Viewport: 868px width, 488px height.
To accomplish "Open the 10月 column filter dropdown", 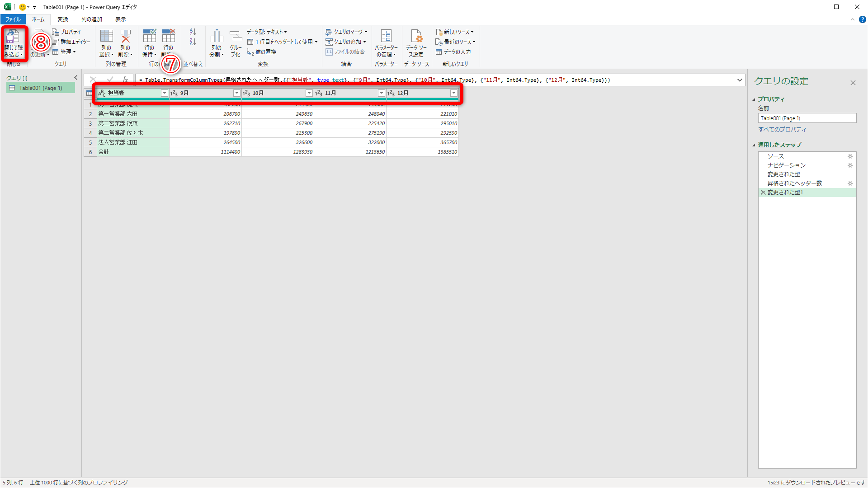I will coord(309,93).
